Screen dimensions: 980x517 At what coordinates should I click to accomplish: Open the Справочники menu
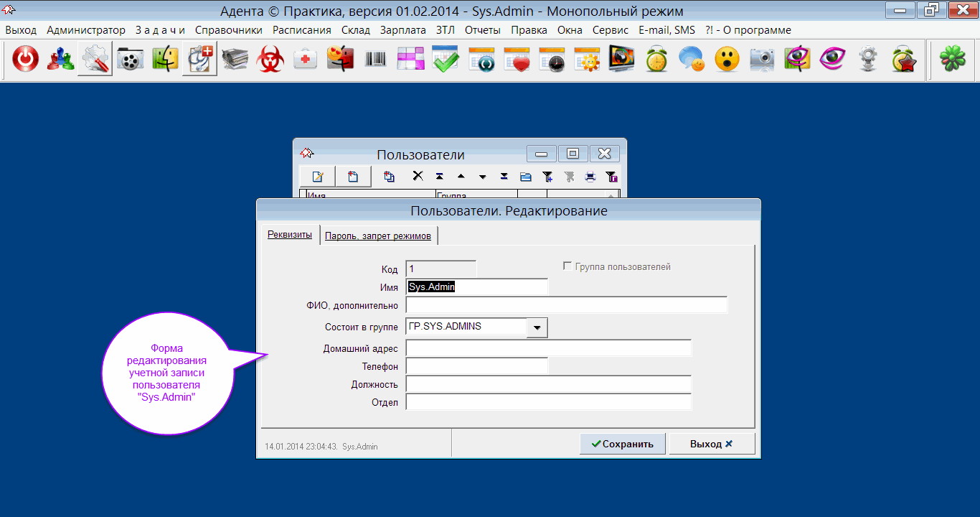tap(229, 30)
